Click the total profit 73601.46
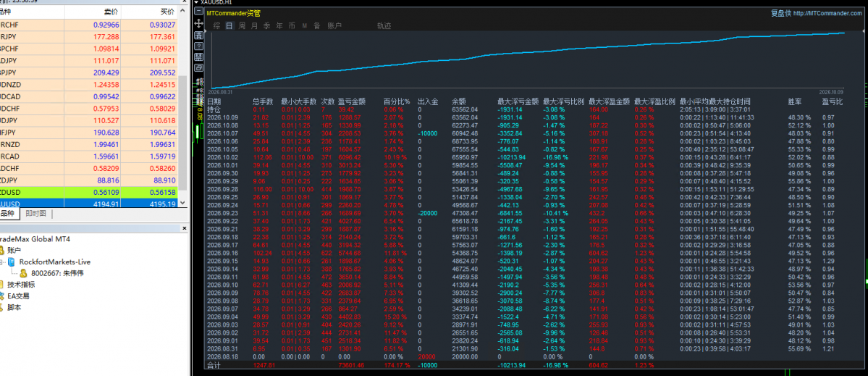Viewport: 868px width, 376px height. pyautogui.click(x=352, y=366)
